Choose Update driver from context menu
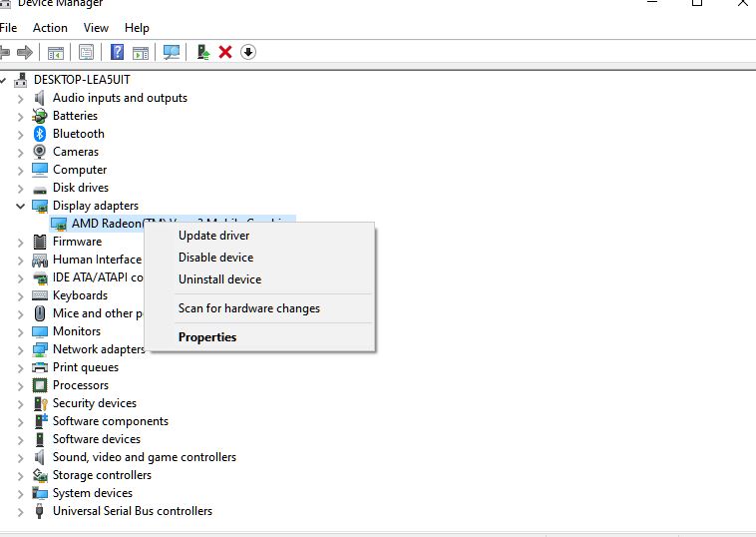The width and height of the screenshot is (756, 537). tap(213, 236)
